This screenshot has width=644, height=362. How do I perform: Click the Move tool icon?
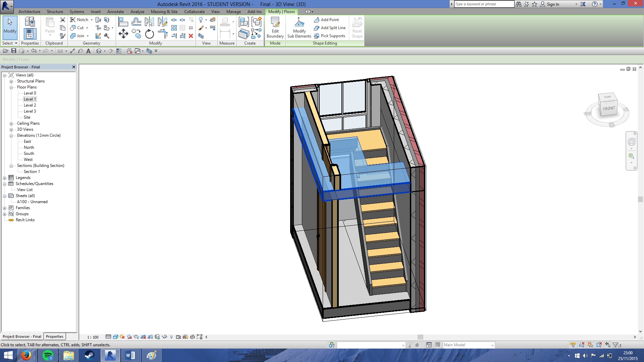click(123, 34)
